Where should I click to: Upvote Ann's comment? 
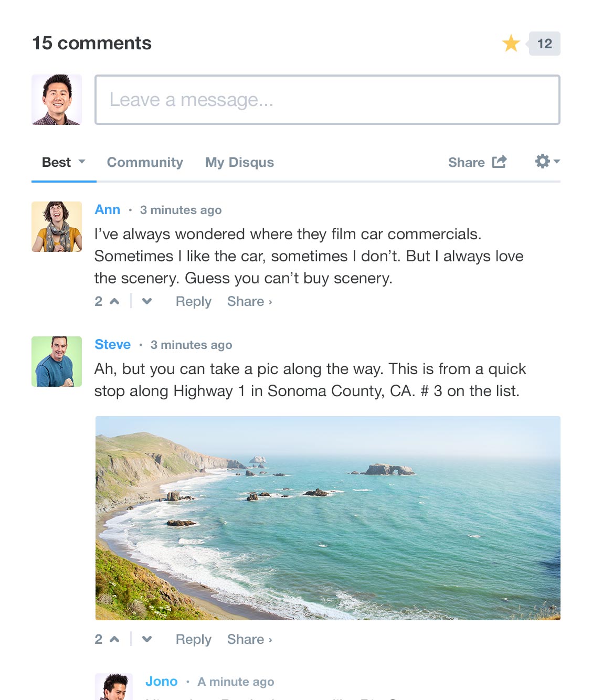[114, 301]
